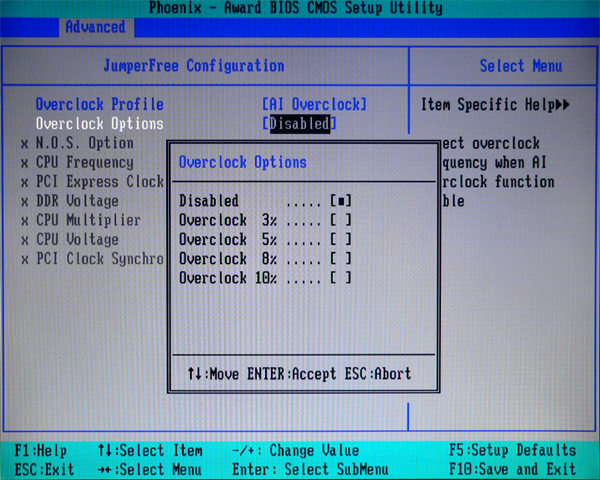Viewport: 600px width, 480px height.
Task: Click the x marker beside PCI Express Clock
Action: pos(24,183)
